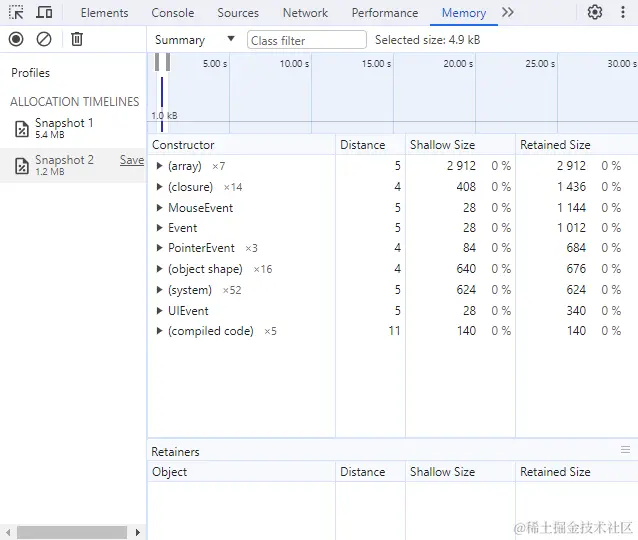Click the right timeline range handle
Image resolution: width=638 pixels, height=540 pixels.
coord(168,62)
